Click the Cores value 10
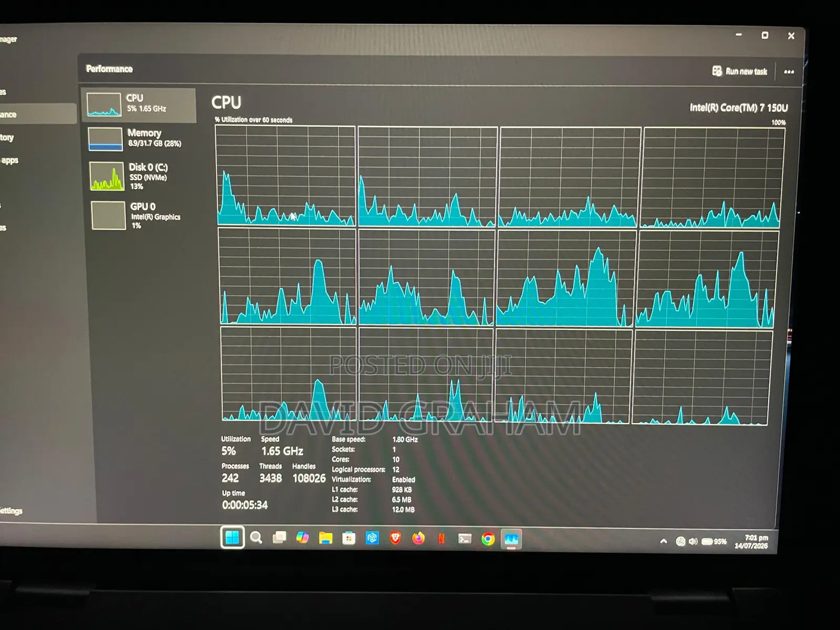This screenshot has width=840, height=630. [396, 459]
